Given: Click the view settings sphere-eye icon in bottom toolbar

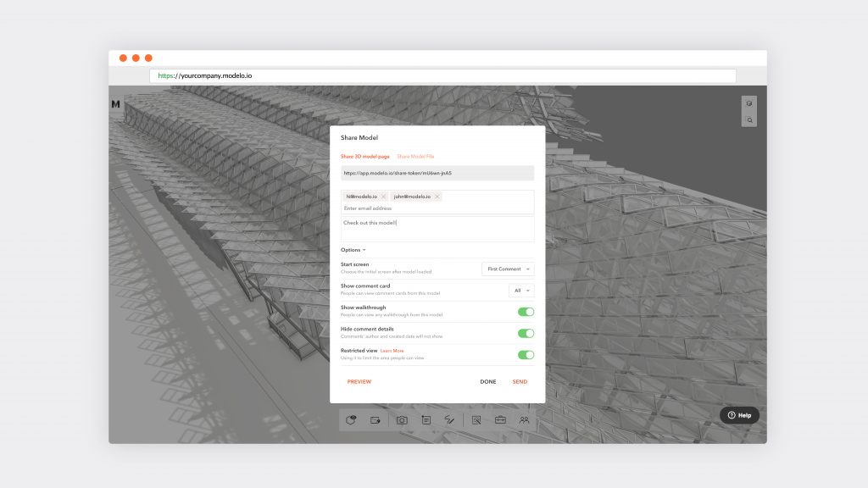Looking at the screenshot, I should (351, 420).
